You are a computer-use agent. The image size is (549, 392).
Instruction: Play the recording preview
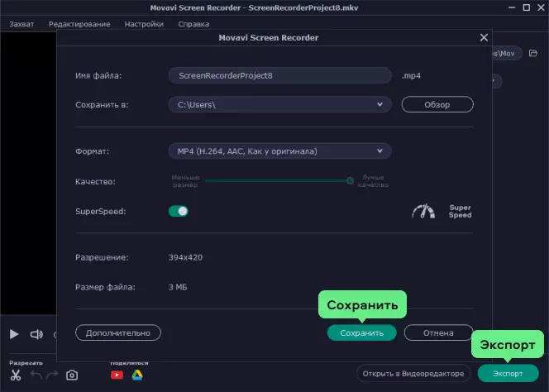(14, 334)
